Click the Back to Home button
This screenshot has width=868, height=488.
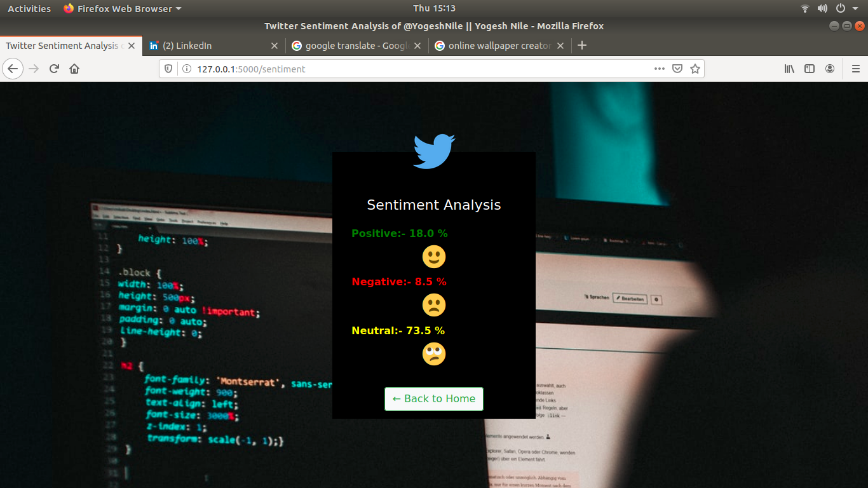pyautogui.click(x=434, y=399)
